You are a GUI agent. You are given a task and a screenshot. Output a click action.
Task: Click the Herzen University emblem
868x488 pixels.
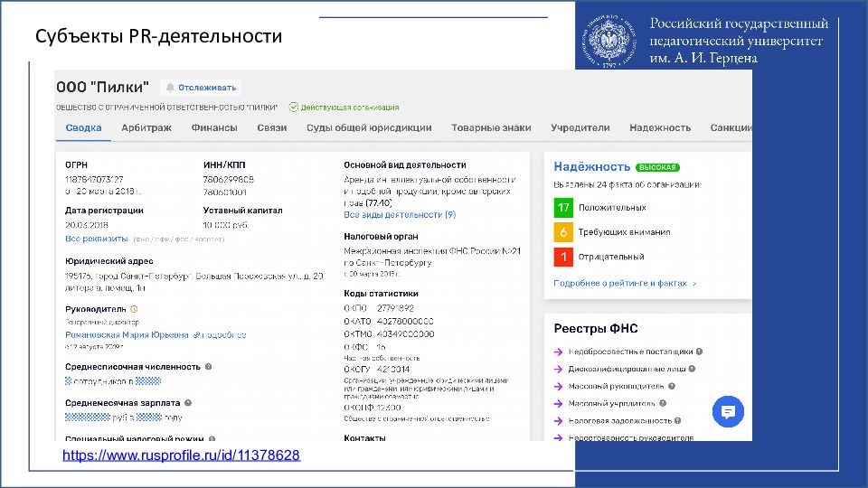point(609,42)
